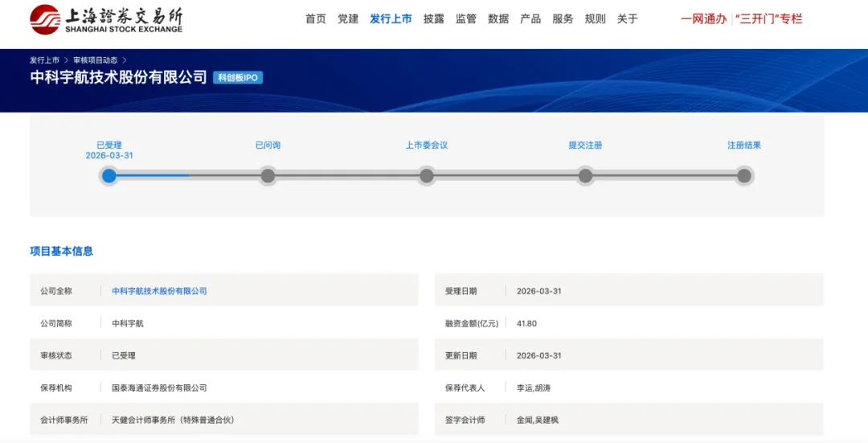Click the 公司全称 field label

56,291
